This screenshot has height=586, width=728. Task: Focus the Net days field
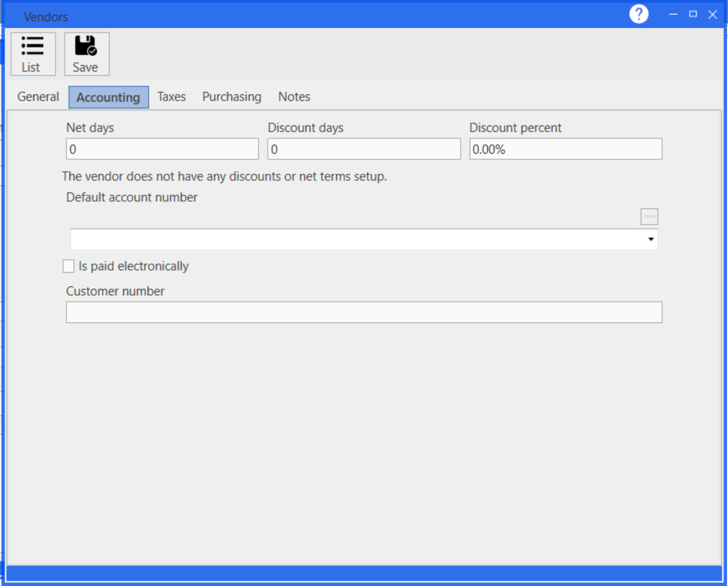[x=162, y=149]
